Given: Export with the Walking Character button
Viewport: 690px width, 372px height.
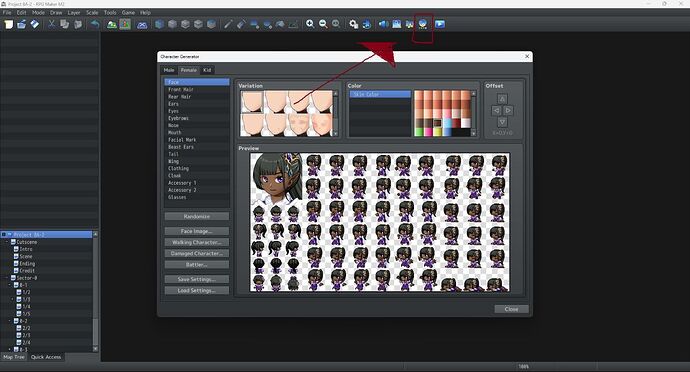Looking at the screenshot, I should pos(197,243).
